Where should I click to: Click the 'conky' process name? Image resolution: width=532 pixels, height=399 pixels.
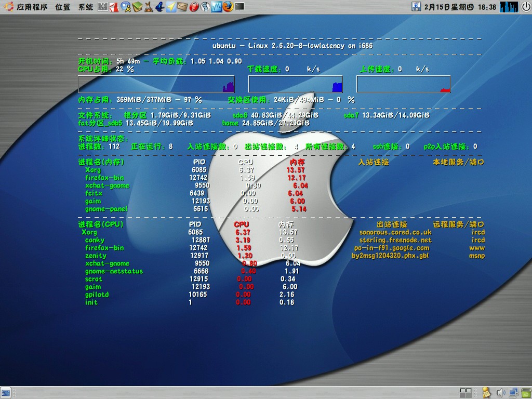click(95, 240)
